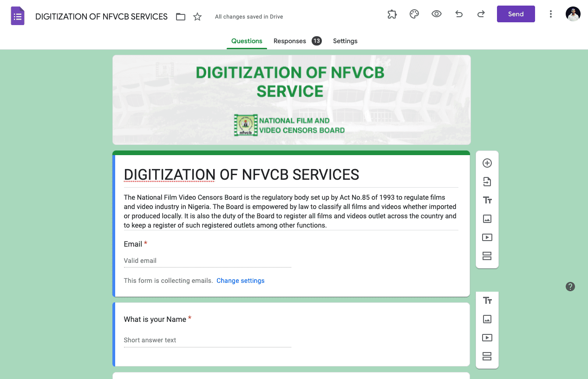Viewport: 588px width, 379px height.
Task: Add video from lower floating toolbar
Action: pyautogui.click(x=487, y=338)
